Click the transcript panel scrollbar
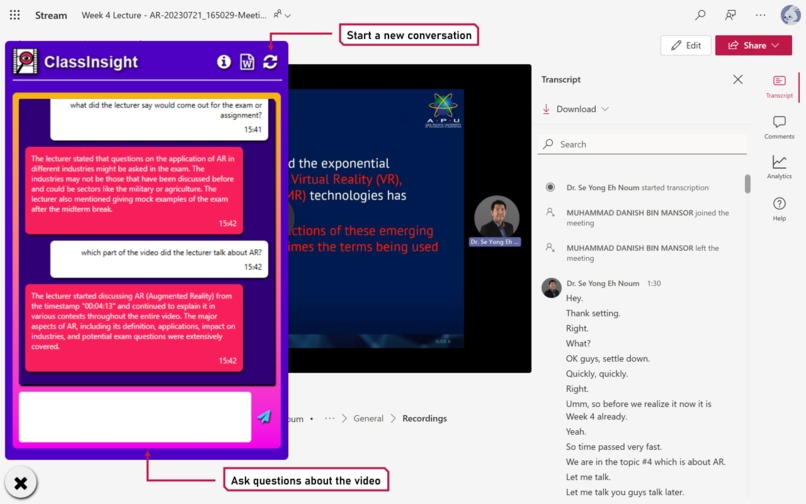The width and height of the screenshot is (806, 504). (x=747, y=184)
